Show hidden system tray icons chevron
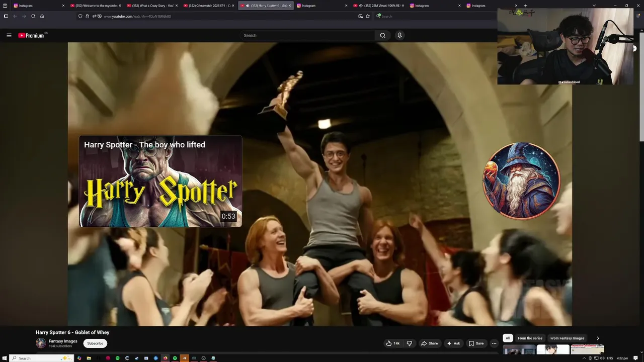The image size is (644, 362). coord(584,358)
